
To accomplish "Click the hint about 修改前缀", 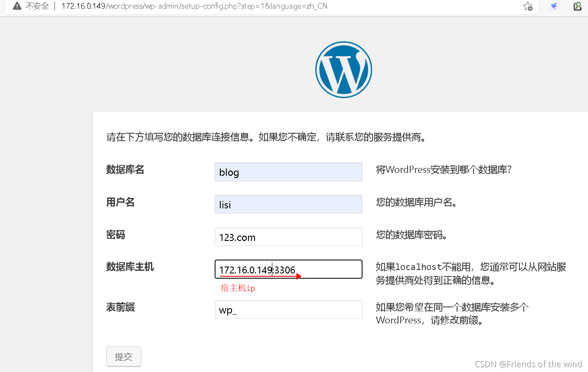I will (x=452, y=314).
